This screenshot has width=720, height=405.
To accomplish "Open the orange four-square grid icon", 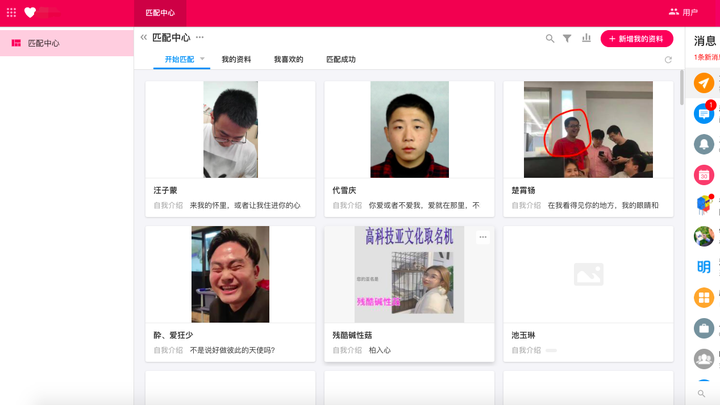I will coord(703,298).
